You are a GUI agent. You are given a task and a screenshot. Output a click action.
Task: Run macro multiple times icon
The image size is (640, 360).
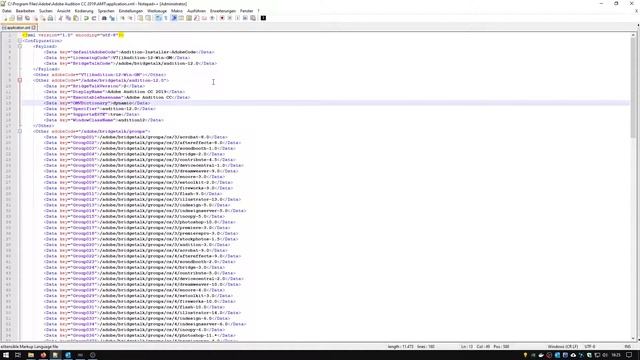tap(245, 18)
